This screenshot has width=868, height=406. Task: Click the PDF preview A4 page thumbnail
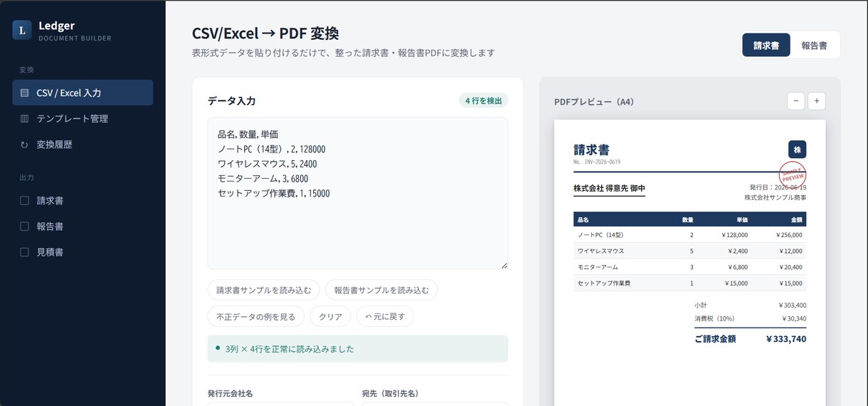tap(689, 263)
